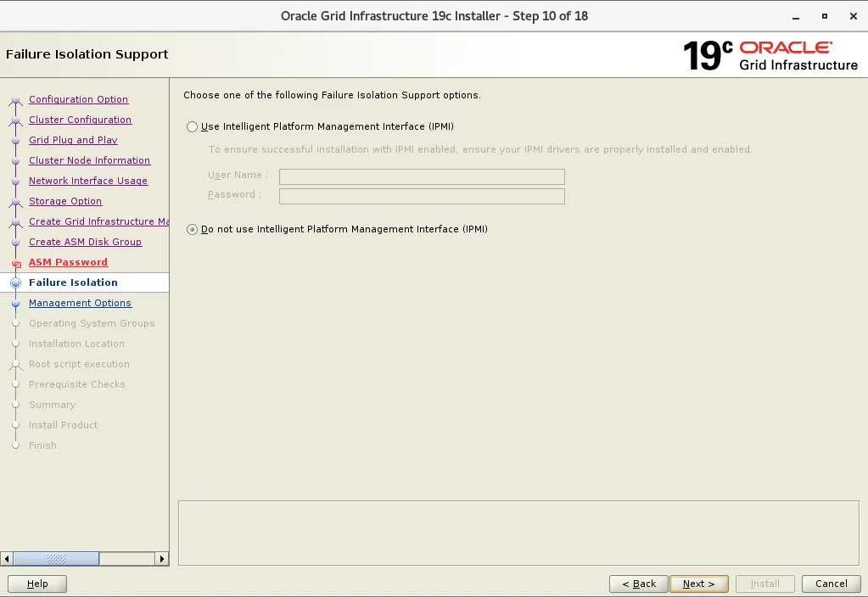Click the step icon beside Cluster Node Information

click(x=16, y=160)
